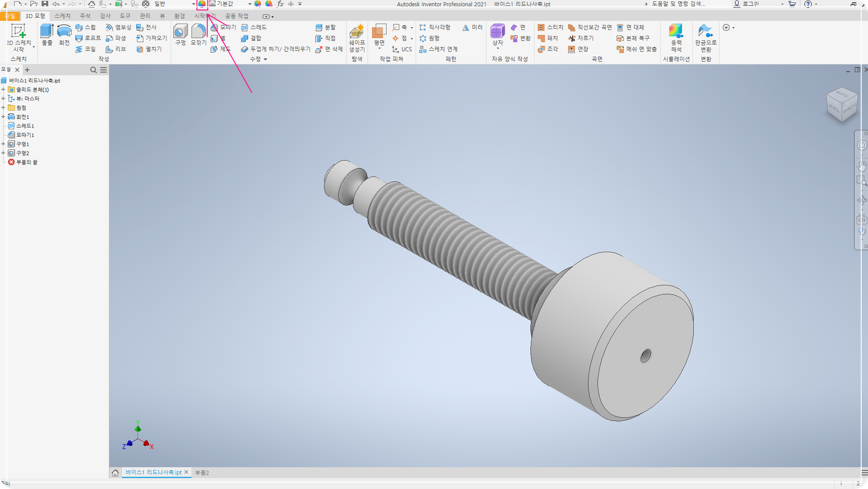Select the Replace Face (면 대체) tool
This screenshot has width=868, height=489.
click(x=630, y=27)
